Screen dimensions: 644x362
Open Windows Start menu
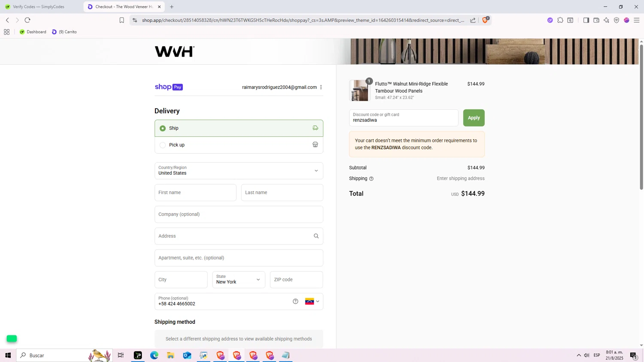tap(8, 355)
